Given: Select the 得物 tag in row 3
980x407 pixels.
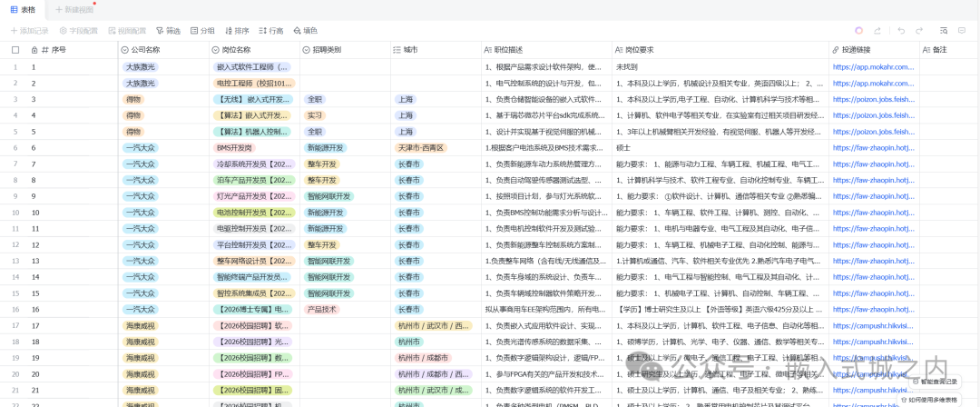Looking at the screenshot, I should pyautogui.click(x=133, y=99).
